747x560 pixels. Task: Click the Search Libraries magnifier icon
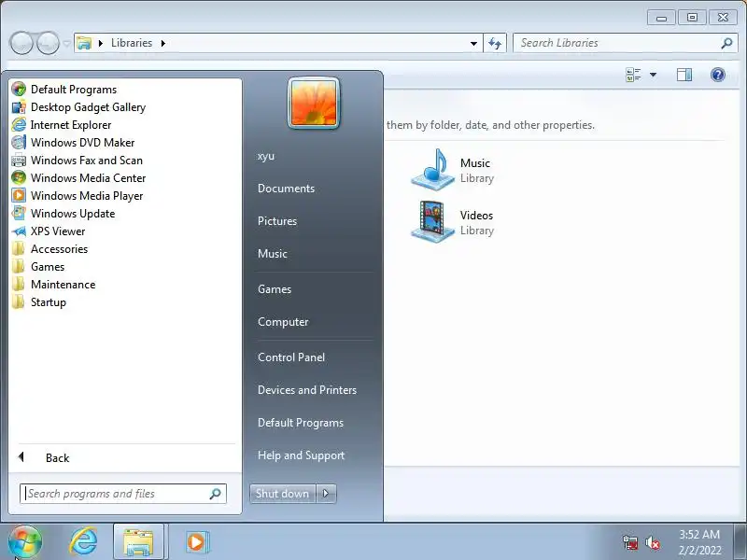[x=726, y=43]
